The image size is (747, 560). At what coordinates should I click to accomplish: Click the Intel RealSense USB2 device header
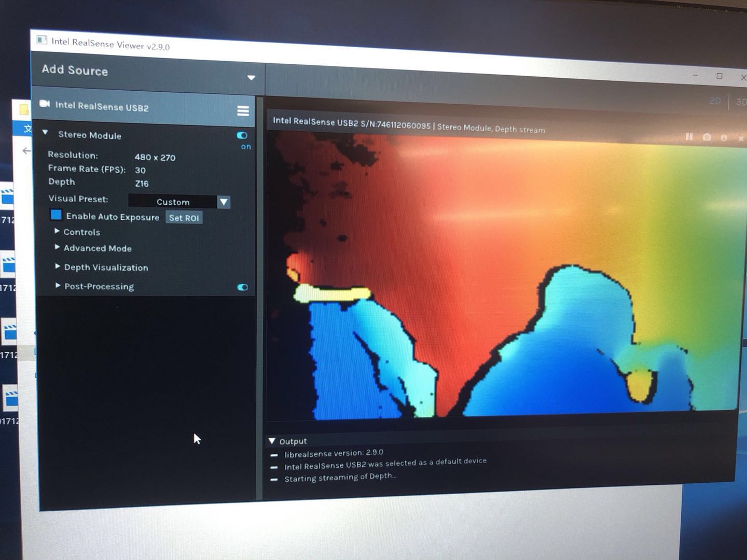coord(144,107)
